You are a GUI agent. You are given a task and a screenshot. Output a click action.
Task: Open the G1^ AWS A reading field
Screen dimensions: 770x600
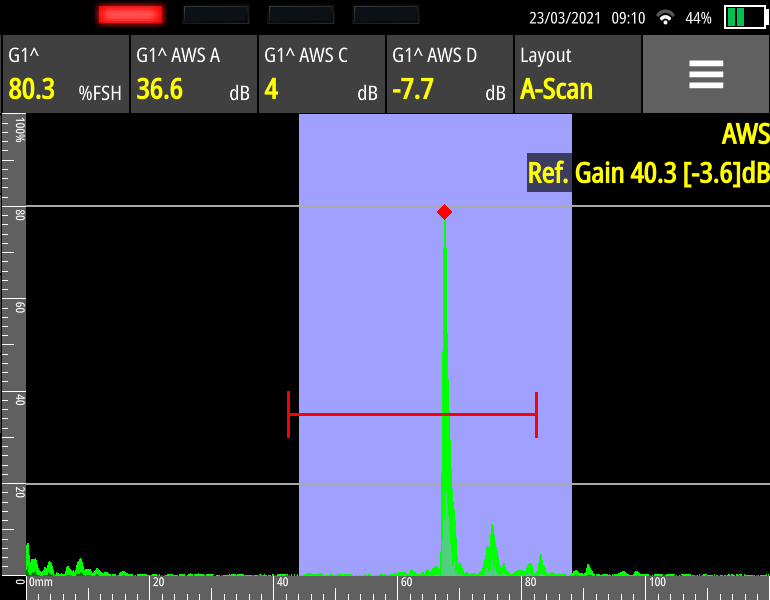(193, 75)
